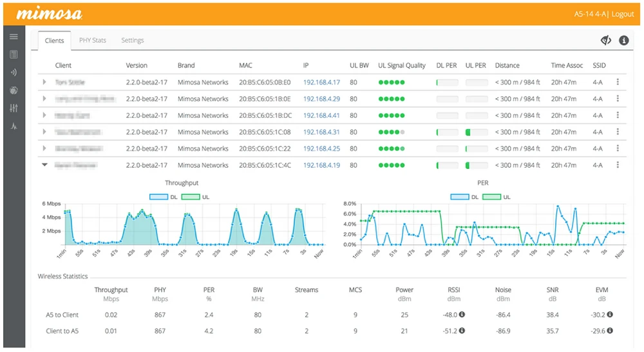This screenshot has height=352, width=644.
Task: Open the wireless signal sidebar icon
Action: pos(14,72)
